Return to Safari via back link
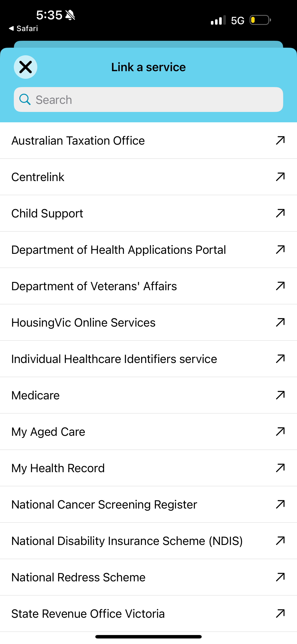Screen dimensions: 297x644 [23, 29]
